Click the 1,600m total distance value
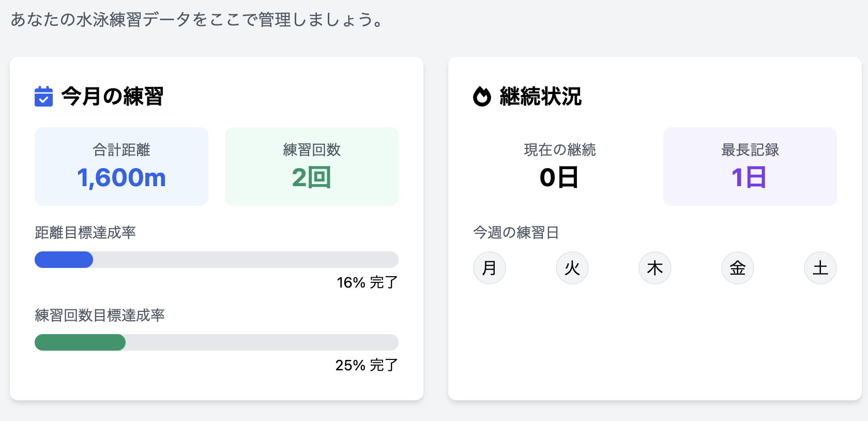This screenshot has height=421, width=868. 121,178
